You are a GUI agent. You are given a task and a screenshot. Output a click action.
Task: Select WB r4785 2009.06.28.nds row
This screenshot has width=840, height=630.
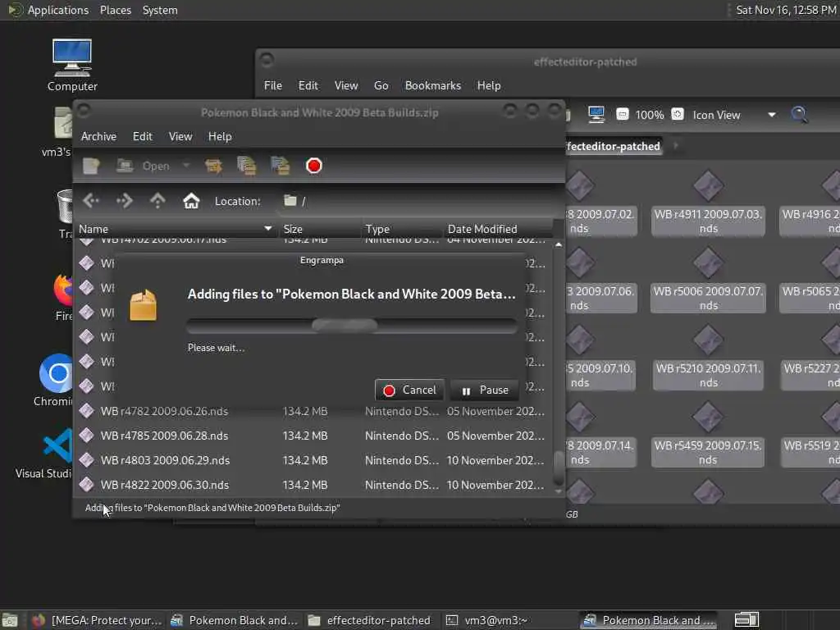[313, 436]
